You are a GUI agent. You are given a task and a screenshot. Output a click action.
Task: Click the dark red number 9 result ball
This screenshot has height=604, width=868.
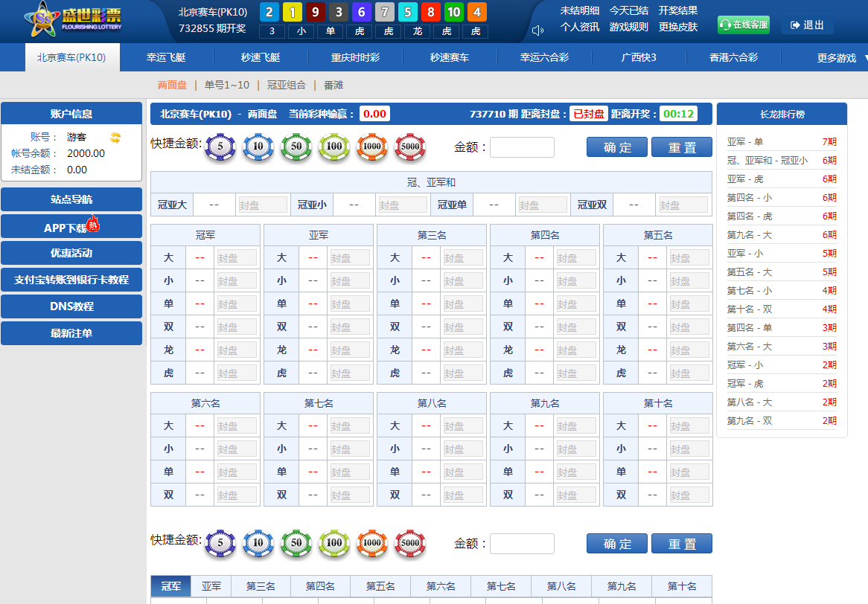pyautogui.click(x=316, y=12)
